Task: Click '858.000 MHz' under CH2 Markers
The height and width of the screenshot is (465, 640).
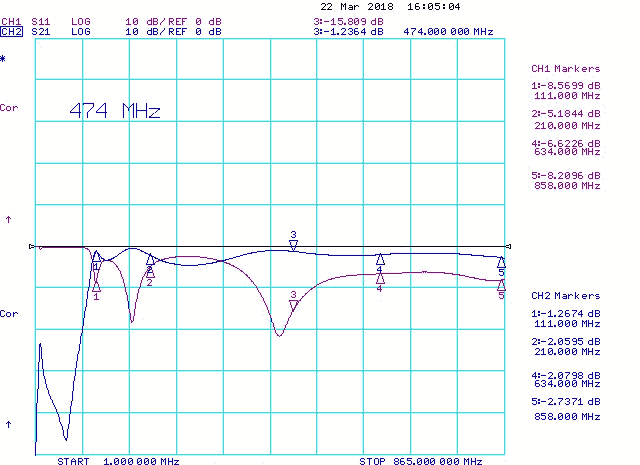Action: click(x=567, y=417)
